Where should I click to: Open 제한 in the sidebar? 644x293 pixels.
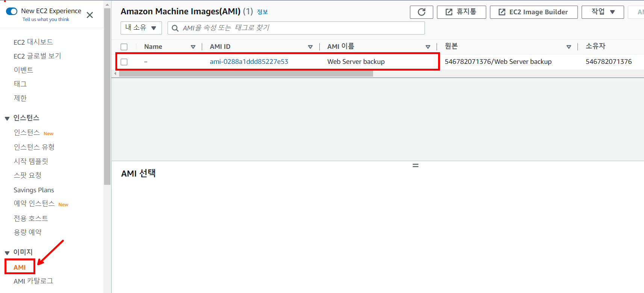[20, 98]
